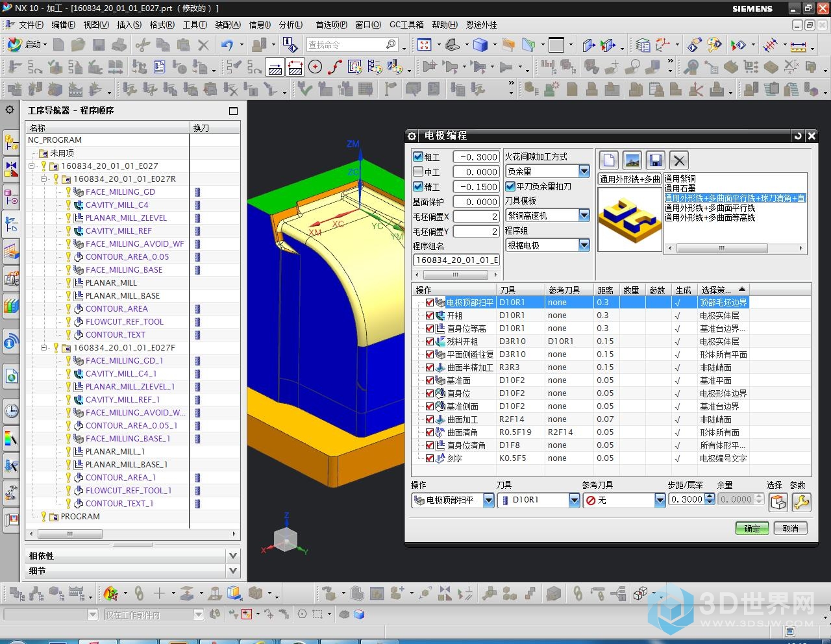Click the delete X icon in 电极编程 dialog
Screen dimensions: 831x644
(x=678, y=160)
